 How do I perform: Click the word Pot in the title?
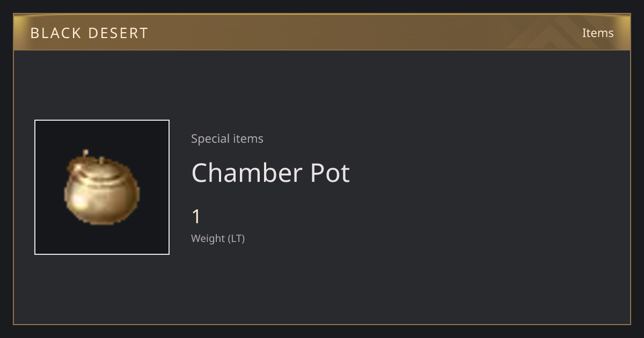click(330, 173)
